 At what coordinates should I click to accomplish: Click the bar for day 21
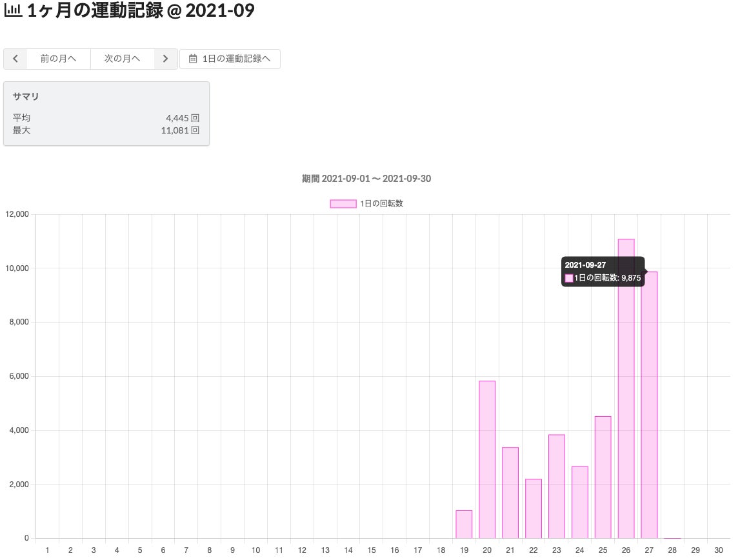pyautogui.click(x=510, y=492)
